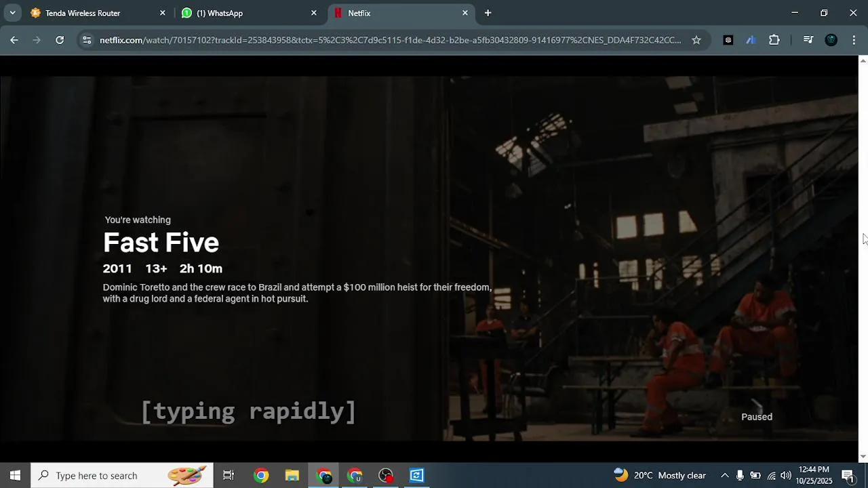
Task: Reload the Netflix page
Action: (x=60, y=40)
